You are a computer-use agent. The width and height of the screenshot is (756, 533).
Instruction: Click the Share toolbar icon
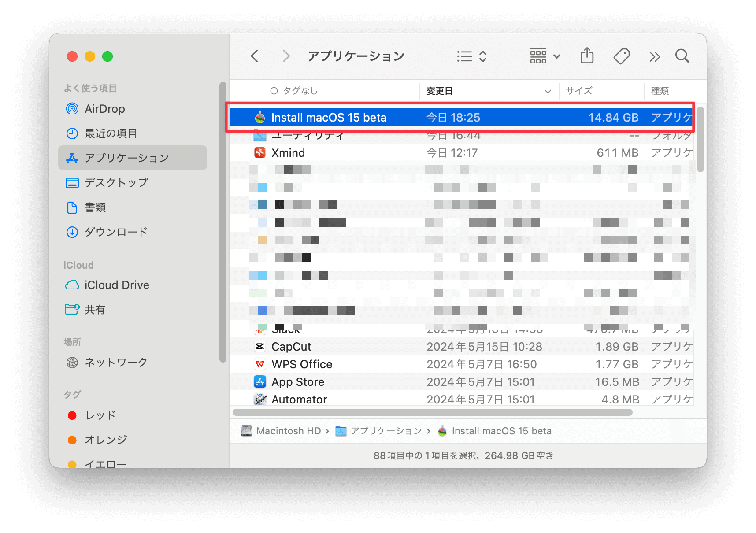[x=587, y=56]
